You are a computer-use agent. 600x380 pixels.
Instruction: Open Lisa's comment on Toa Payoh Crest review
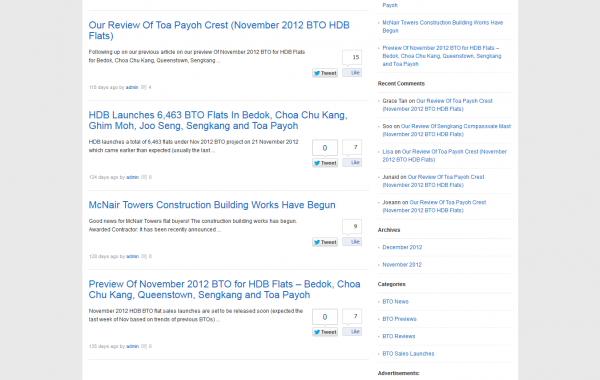click(444, 155)
